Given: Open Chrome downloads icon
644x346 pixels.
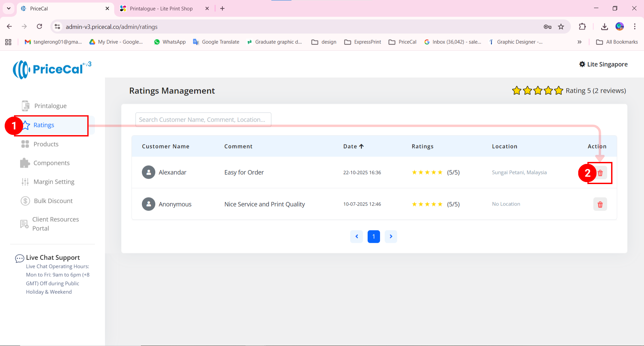Looking at the screenshot, I should [x=604, y=27].
